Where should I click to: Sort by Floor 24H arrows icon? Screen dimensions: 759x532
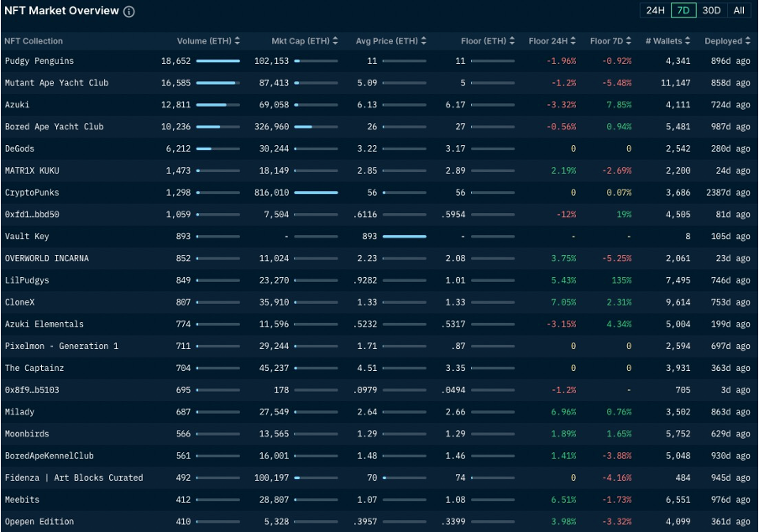[573, 41]
